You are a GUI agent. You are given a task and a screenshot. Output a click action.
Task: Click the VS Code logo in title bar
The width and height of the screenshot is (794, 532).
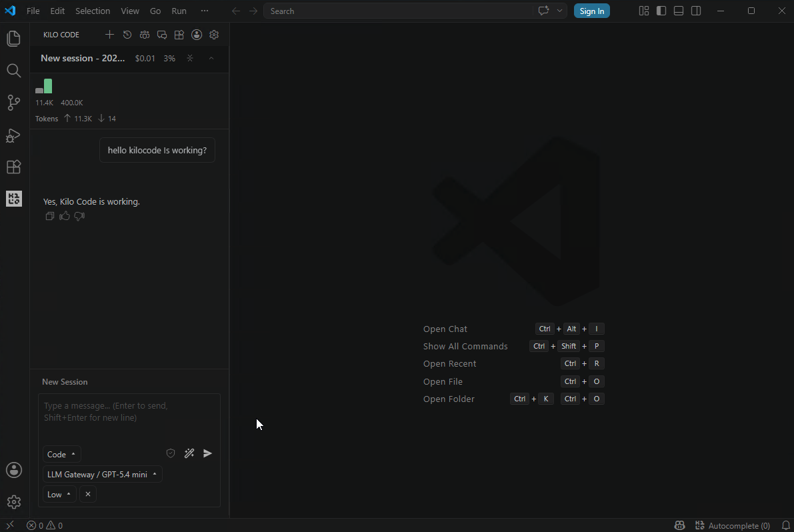coord(10,11)
